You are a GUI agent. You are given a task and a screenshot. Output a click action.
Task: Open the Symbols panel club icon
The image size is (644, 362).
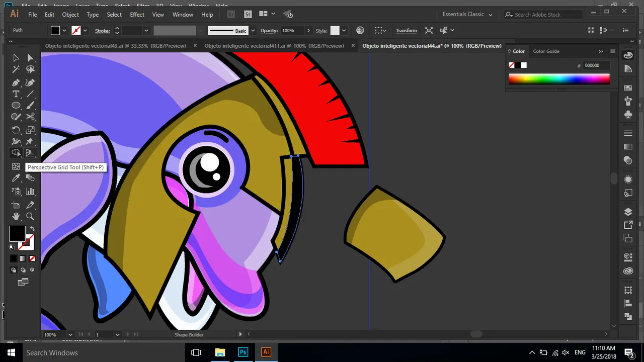pyautogui.click(x=628, y=114)
